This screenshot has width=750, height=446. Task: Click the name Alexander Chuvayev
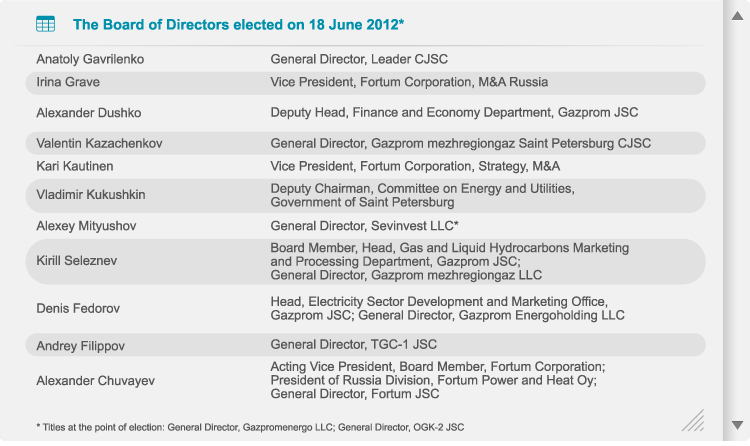tap(95, 381)
